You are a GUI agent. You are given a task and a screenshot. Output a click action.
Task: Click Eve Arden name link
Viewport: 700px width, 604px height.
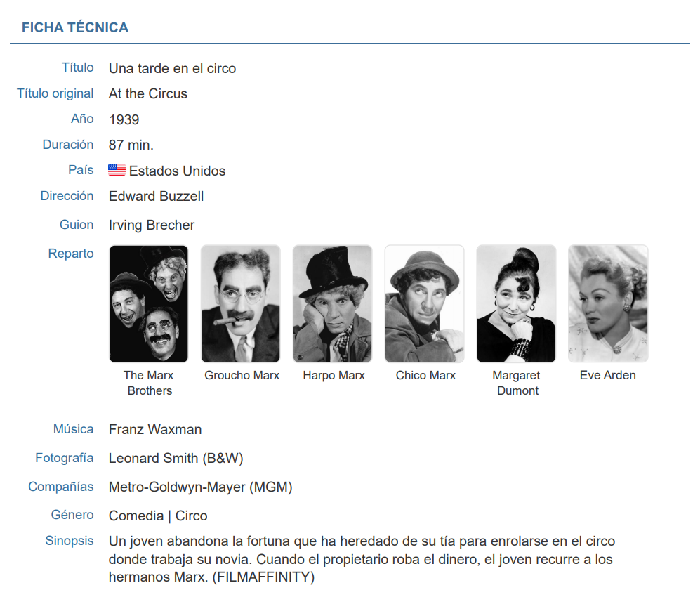click(x=608, y=376)
